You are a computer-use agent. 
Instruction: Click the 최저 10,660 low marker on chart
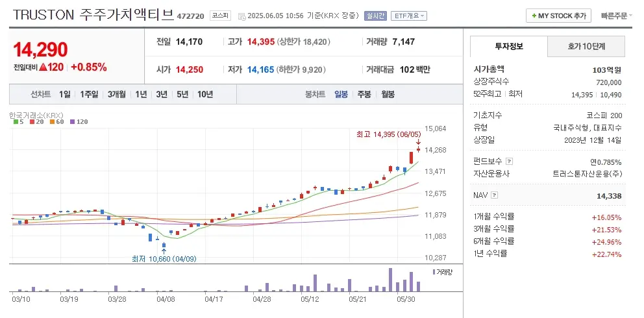[x=164, y=258]
